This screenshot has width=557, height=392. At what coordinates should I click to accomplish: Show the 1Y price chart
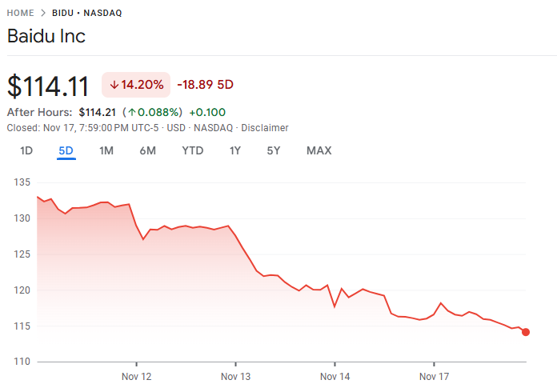(234, 150)
